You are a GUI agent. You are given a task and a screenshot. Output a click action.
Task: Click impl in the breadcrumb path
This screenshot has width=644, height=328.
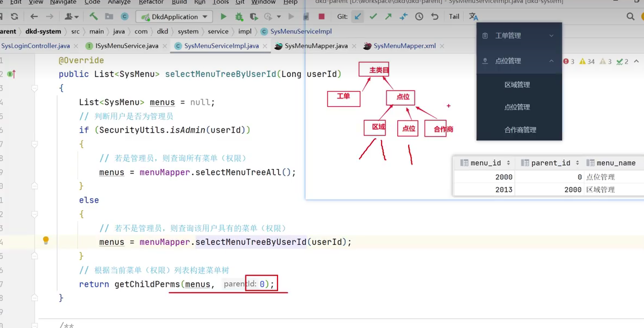click(x=245, y=31)
